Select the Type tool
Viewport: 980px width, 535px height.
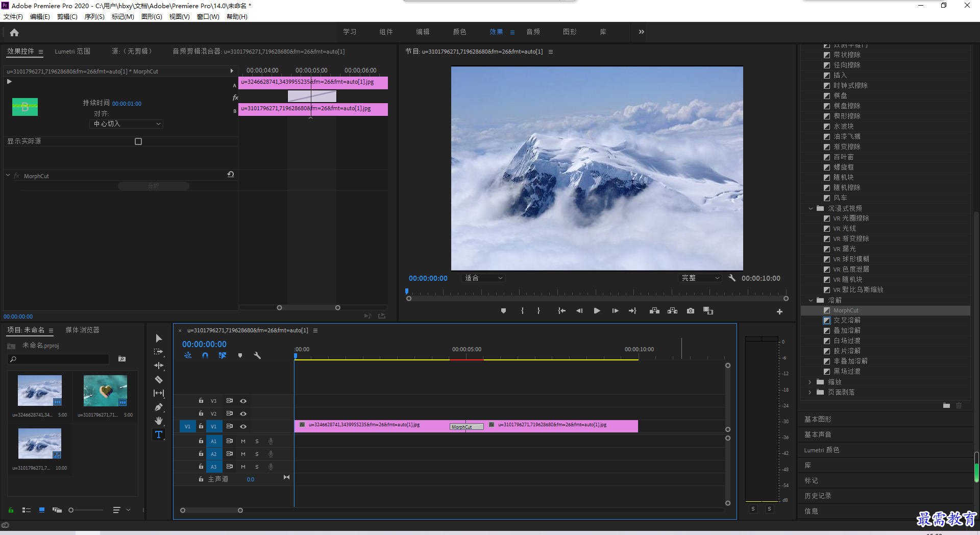tap(159, 434)
